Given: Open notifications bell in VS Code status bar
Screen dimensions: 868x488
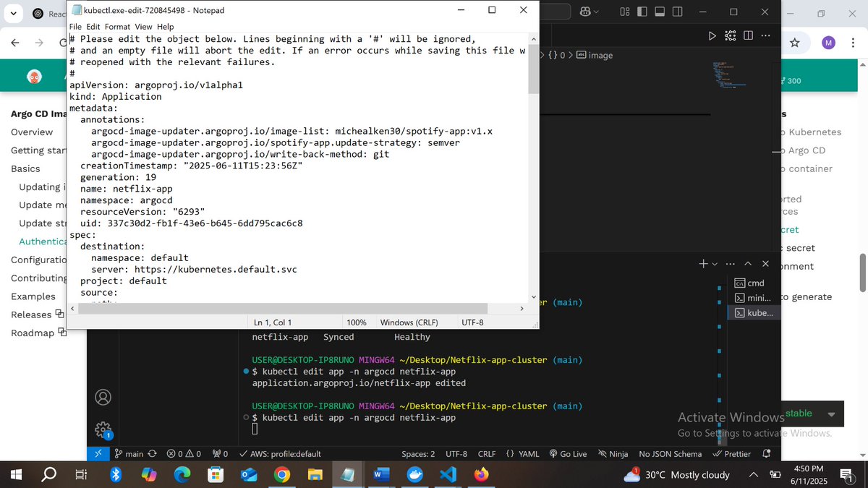Looking at the screenshot, I should 767,454.
